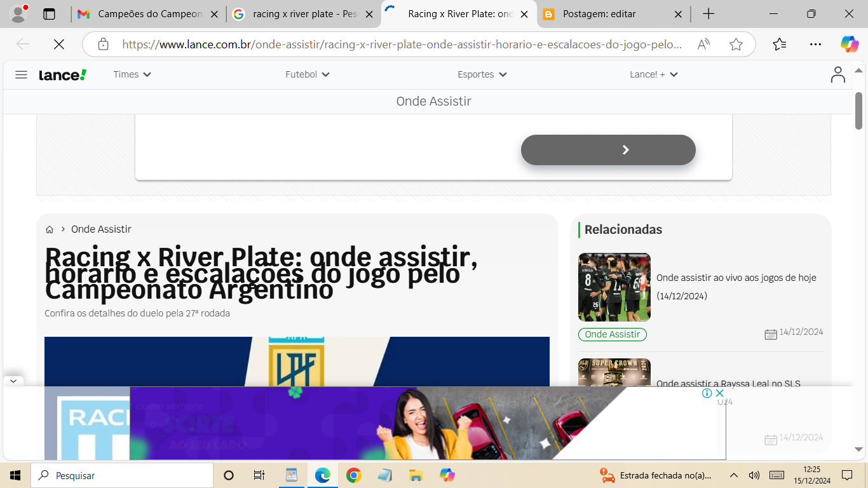Open the browser profile avatar
The image size is (868, 488).
coord(18,13)
